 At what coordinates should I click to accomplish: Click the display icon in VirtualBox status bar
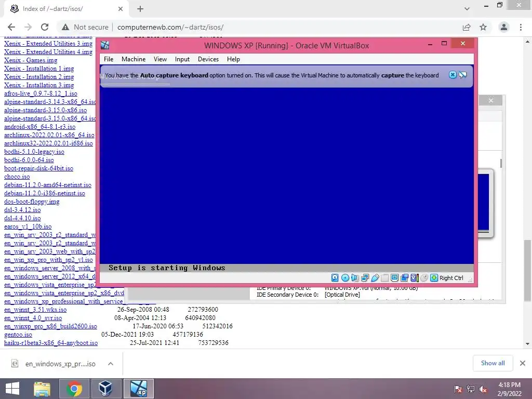click(395, 278)
